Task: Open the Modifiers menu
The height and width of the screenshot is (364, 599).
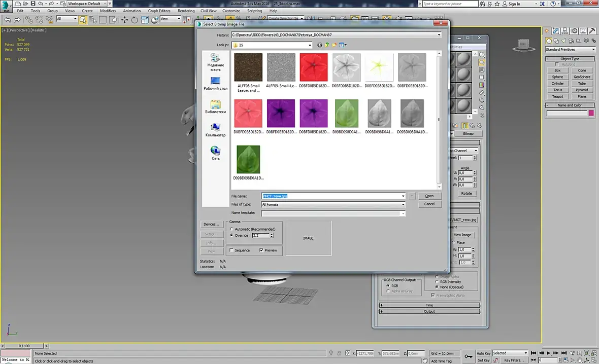Action: (108, 11)
